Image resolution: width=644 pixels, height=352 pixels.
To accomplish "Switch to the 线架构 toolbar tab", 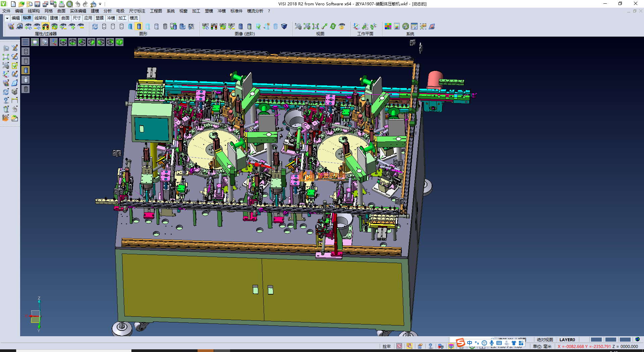I will 40,18.
